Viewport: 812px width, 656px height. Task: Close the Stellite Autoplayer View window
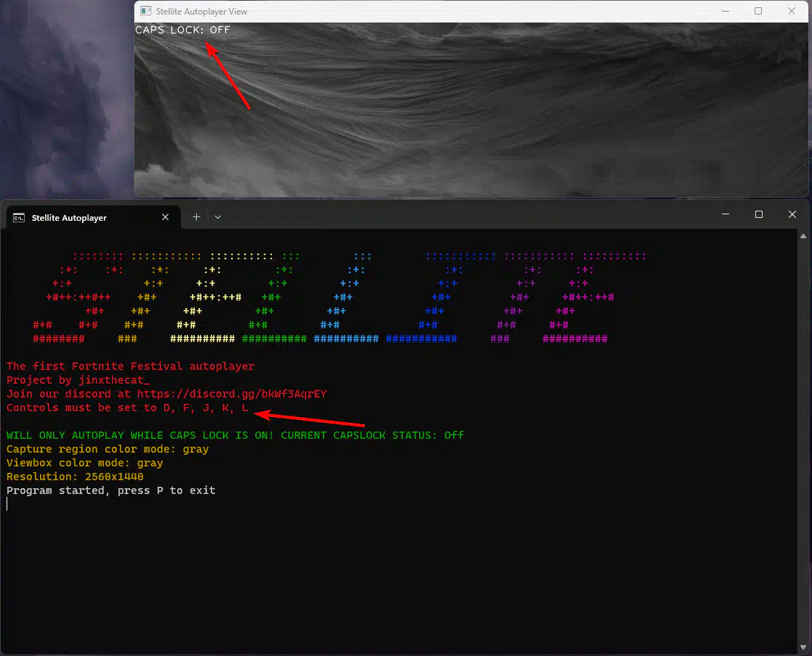point(792,11)
